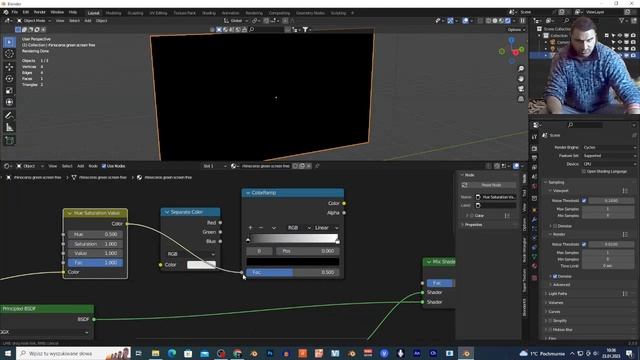The image size is (640, 360).
Task: Click the Separate Color white color swatch
Action: 201,265
